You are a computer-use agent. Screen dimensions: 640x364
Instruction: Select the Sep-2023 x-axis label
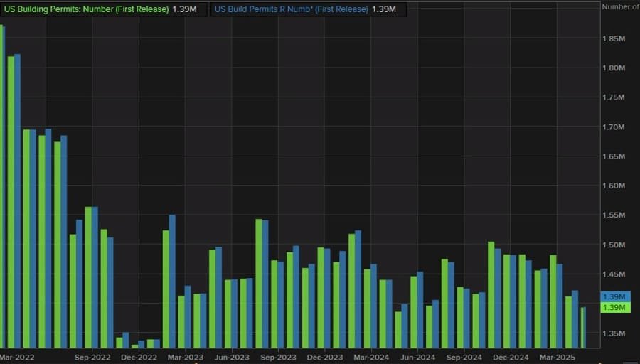tap(279, 358)
